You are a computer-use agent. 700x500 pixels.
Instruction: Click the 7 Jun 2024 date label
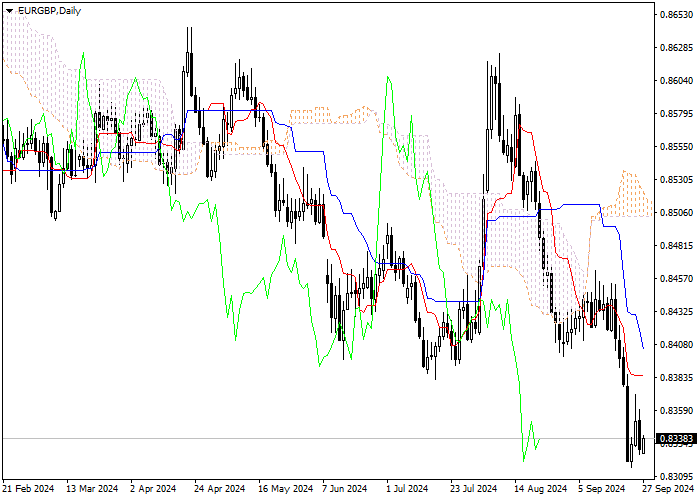click(x=345, y=489)
